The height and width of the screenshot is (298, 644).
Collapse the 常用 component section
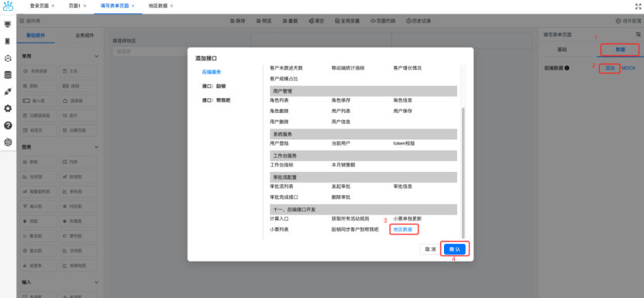97,56
